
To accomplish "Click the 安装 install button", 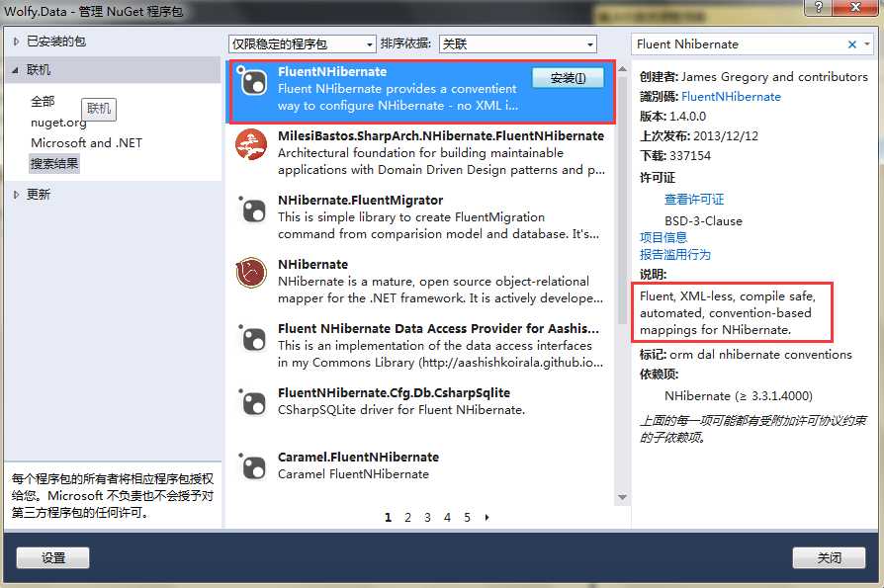I will tap(568, 78).
